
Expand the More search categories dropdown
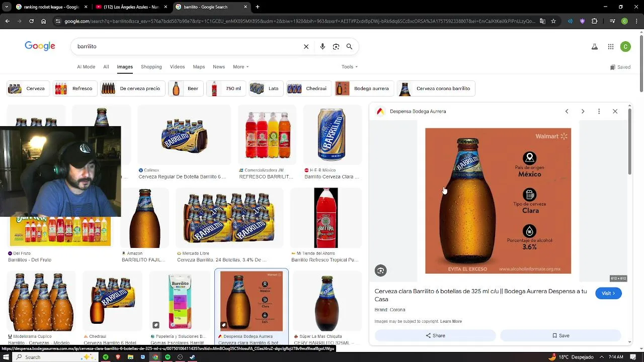[x=240, y=67]
